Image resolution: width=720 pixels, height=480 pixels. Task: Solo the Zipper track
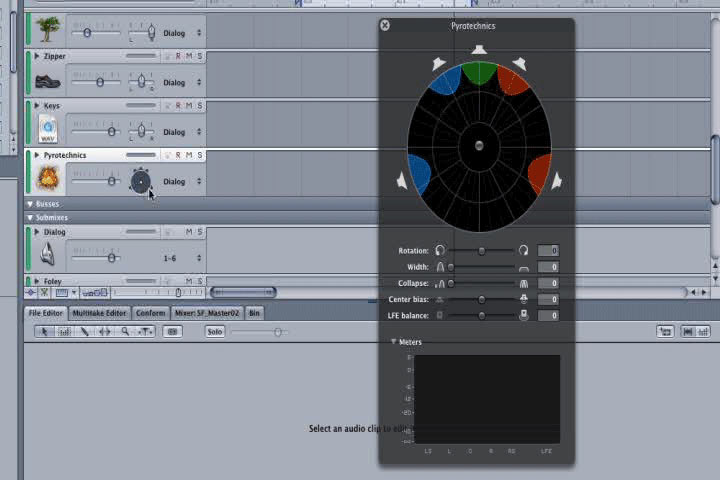click(200, 56)
